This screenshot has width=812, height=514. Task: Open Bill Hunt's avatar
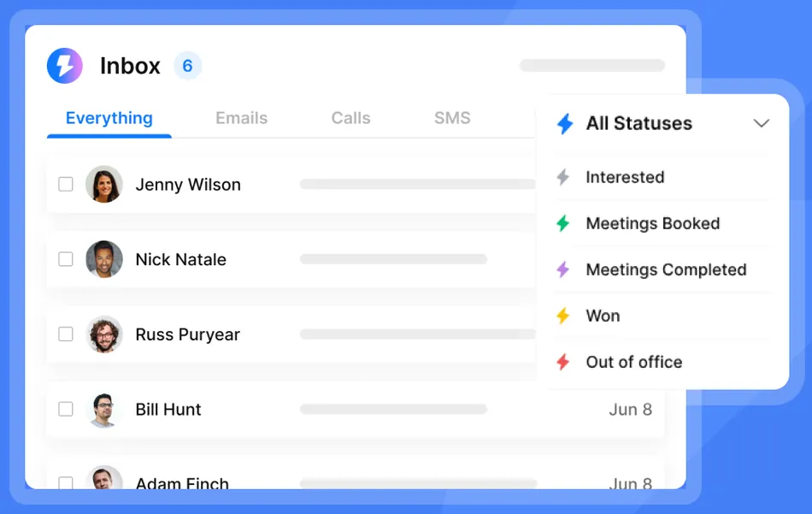point(104,410)
